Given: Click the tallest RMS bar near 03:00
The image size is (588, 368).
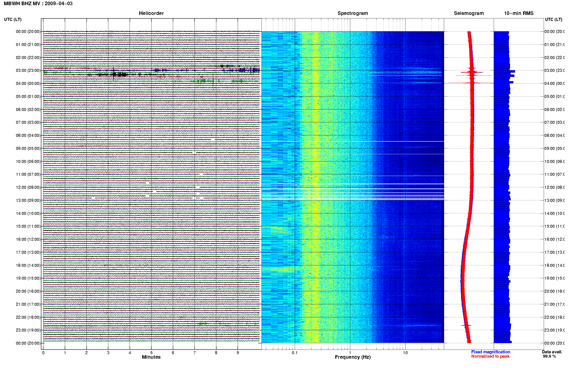Looking at the screenshot, I should point(504,71).
